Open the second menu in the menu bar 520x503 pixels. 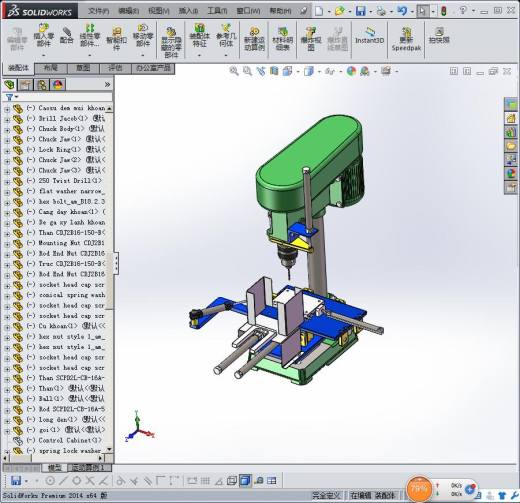(128, 11)
